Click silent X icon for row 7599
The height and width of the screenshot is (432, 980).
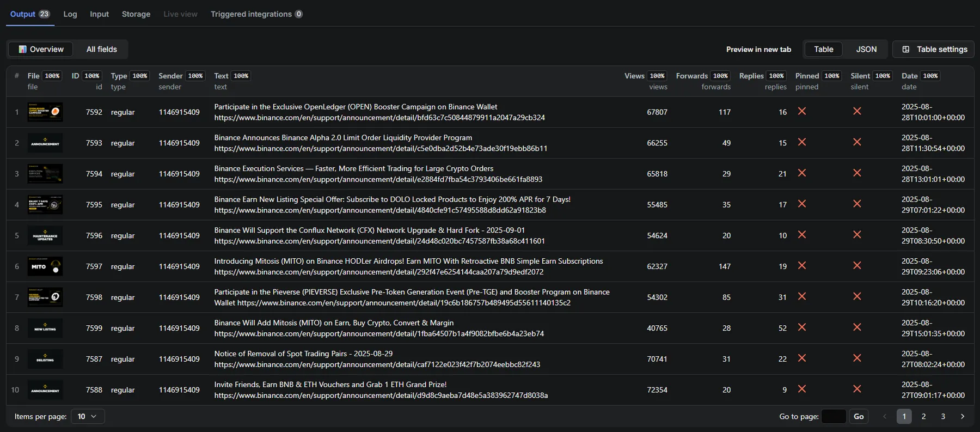(857, 327)
